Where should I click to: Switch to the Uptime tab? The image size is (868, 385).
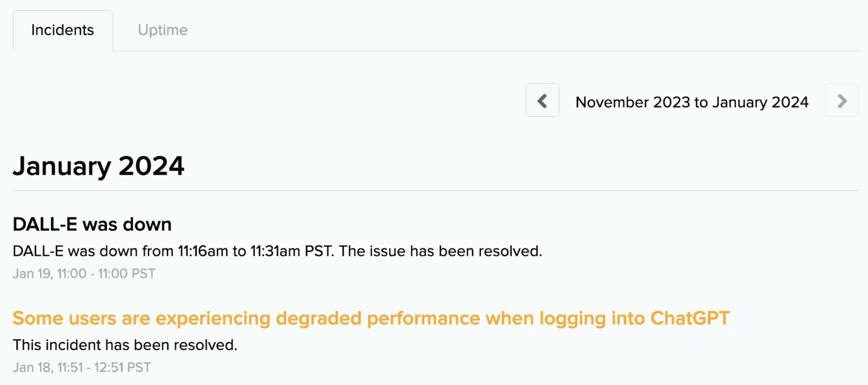coord(163,30)
